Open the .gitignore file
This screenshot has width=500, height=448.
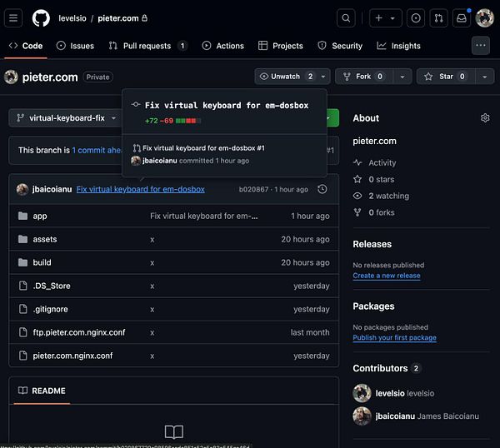(x=50, y=309)
